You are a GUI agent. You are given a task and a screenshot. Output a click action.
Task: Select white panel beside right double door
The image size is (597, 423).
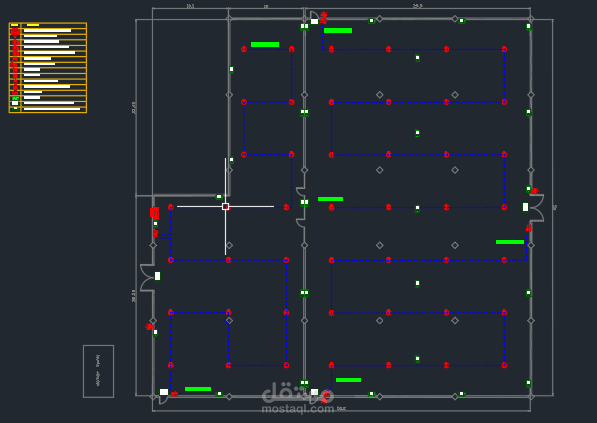point(525,207)
